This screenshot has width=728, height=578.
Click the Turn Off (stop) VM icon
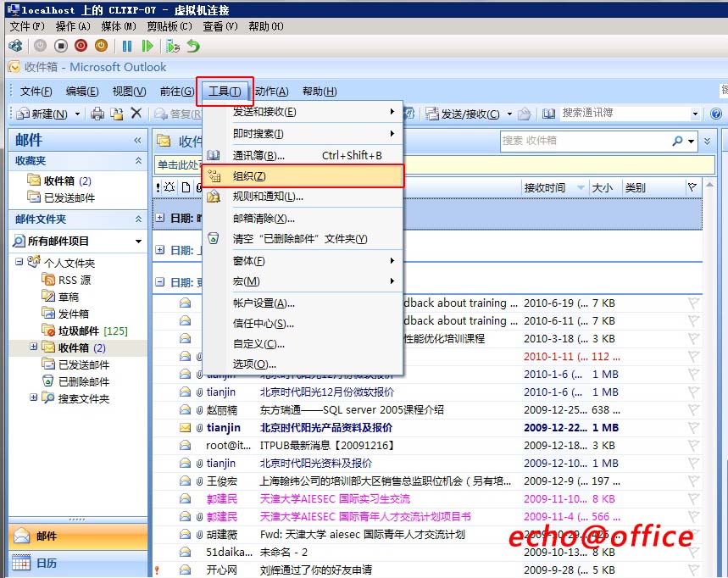coord(61,46)
